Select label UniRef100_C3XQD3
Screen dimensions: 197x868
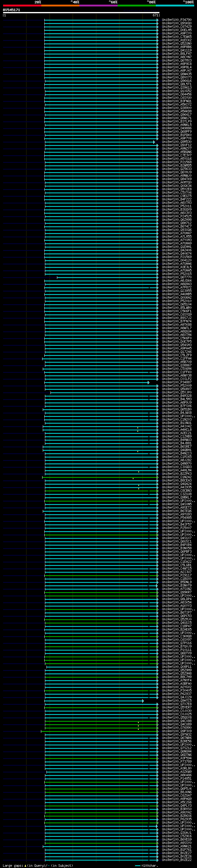click(x=176, y=467)
